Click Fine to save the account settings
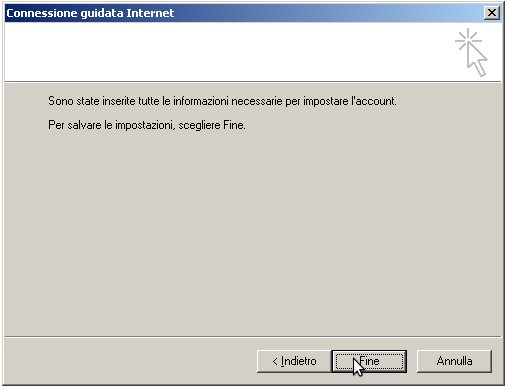The height and width of the screenshot is (390, 508). click(x=369, y=361)
